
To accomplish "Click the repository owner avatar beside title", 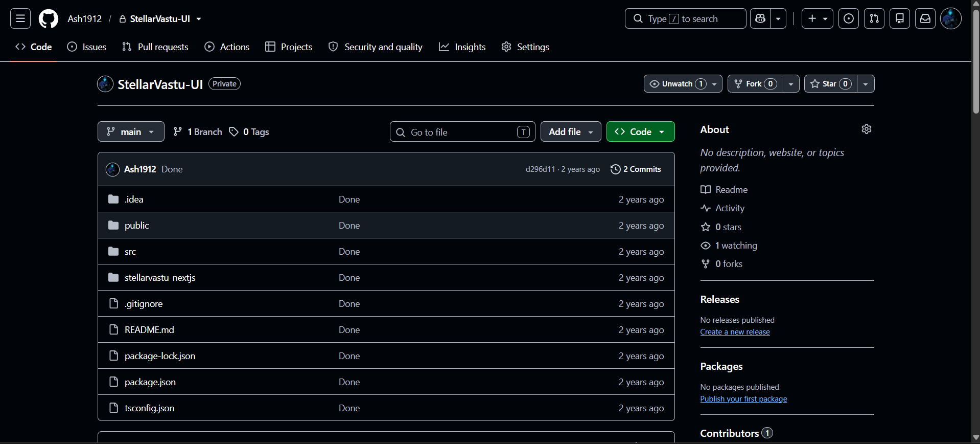I will click(x=105, y=84).
